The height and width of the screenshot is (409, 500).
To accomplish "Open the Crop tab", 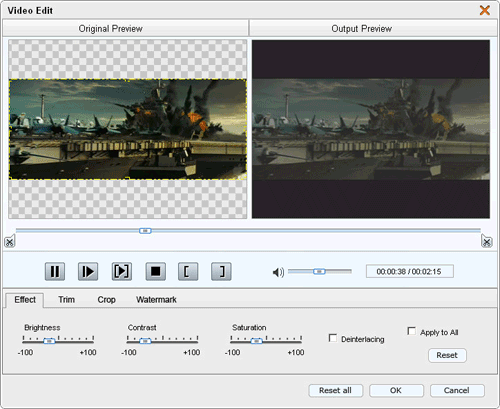I will [106, 300].
